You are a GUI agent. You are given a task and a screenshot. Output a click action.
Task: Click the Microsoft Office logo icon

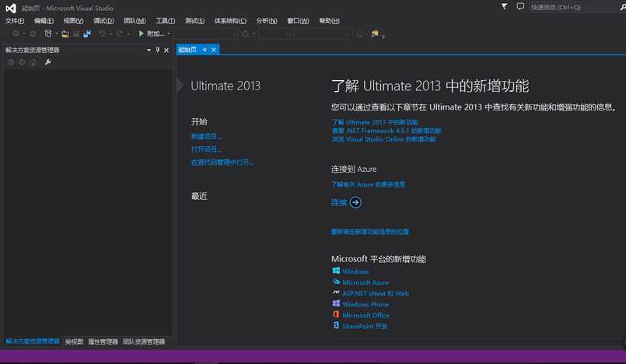336,314
